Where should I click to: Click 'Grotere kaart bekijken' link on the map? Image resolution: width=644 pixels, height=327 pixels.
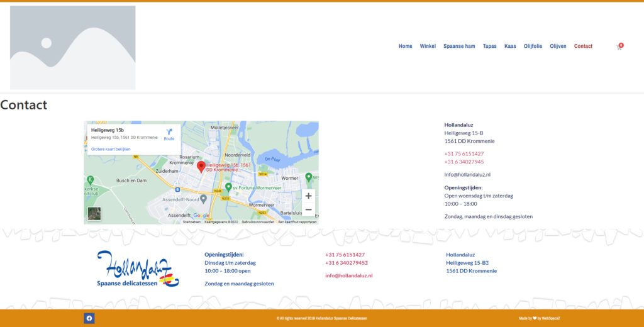111,149
